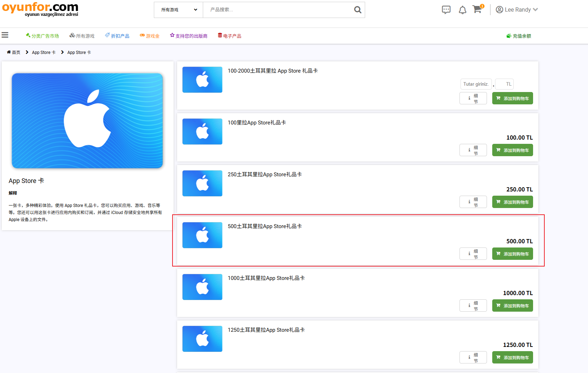588x373 pixels.
Task: View 细节 for 250 lira card
Action: pos(473,202)
